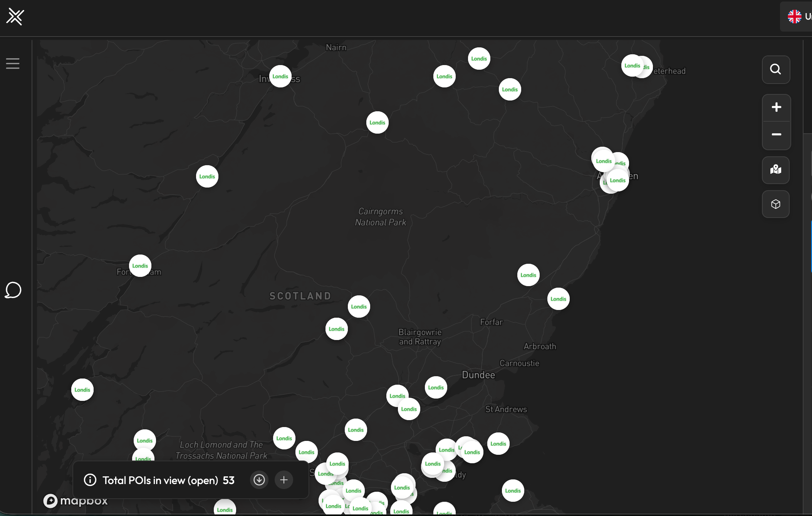The width and height of the screenshot is (812, 516).
Task: Click the X logo icon in the top-left
Action: pyautogui.click(x=15, y=17)
